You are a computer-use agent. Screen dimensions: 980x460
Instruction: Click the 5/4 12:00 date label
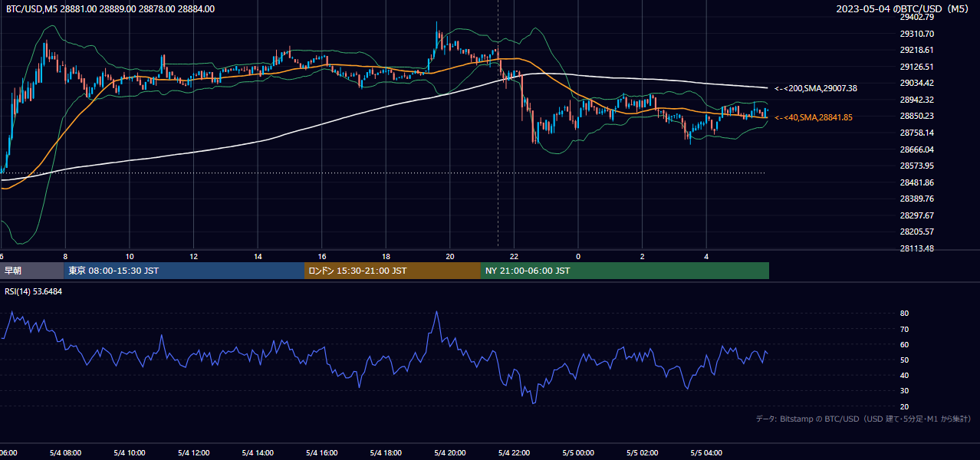click(x=193, y=453)
